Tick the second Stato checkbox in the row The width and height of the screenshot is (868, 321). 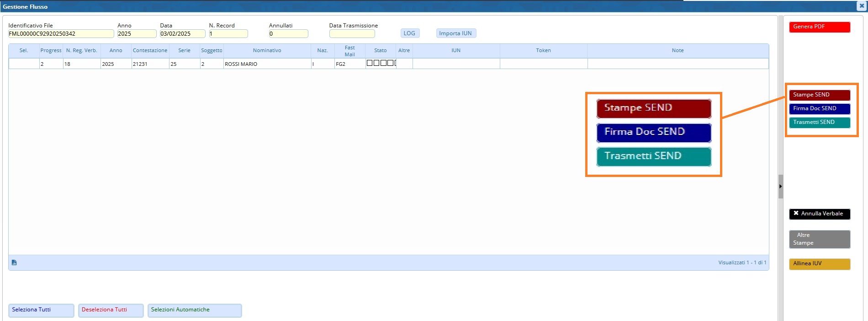[x=376, y=63]
